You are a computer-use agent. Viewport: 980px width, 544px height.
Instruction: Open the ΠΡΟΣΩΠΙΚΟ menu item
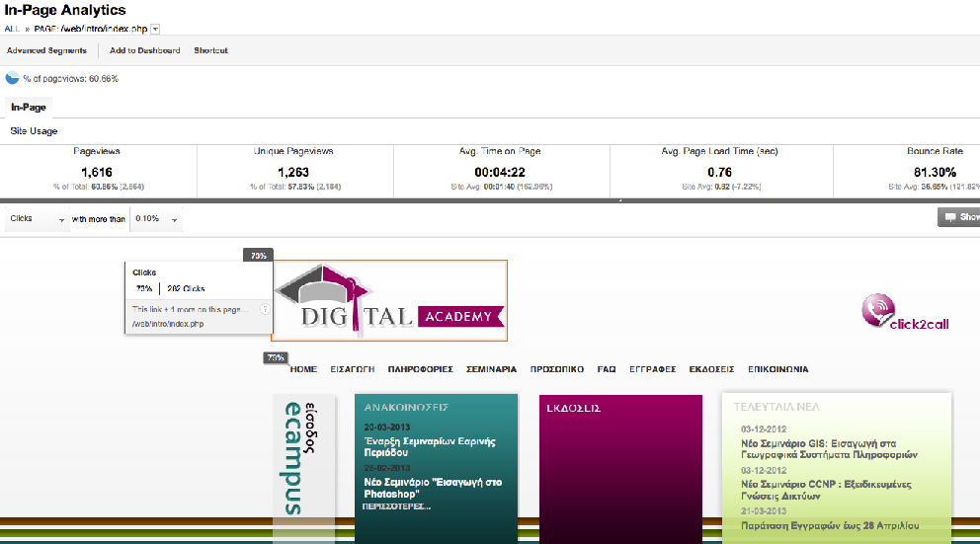click(557, 369)
